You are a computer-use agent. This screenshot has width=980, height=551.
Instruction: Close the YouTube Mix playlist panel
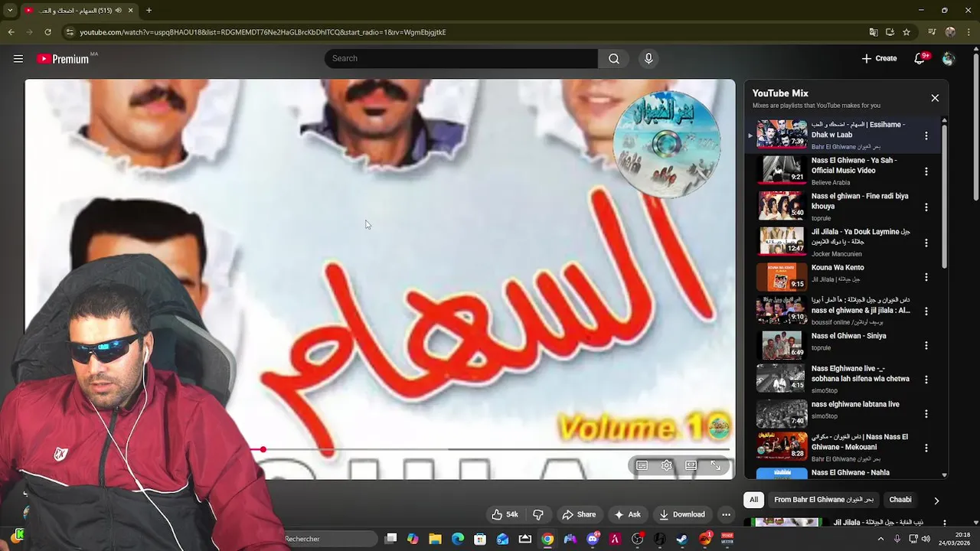point(935,98)
